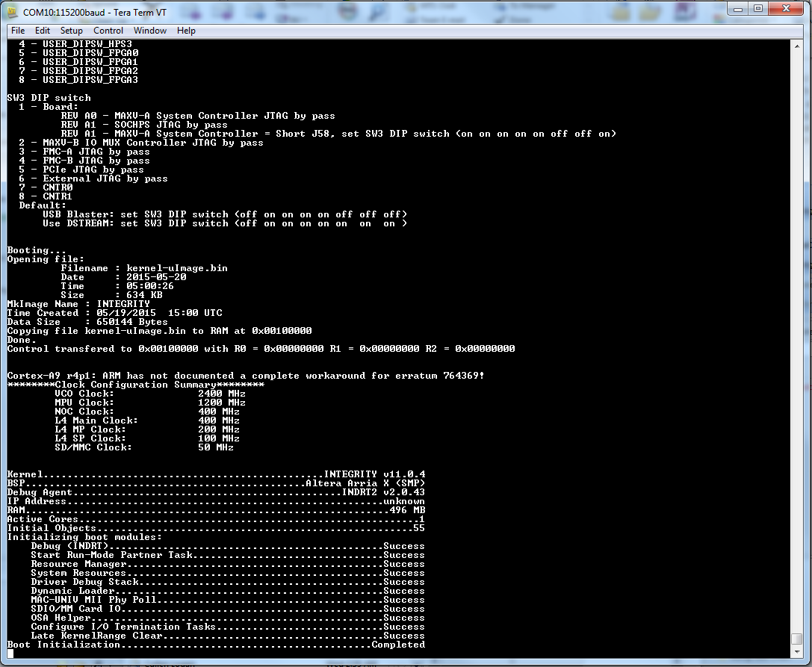Click the 'Time Created' line

pos(114,313)
